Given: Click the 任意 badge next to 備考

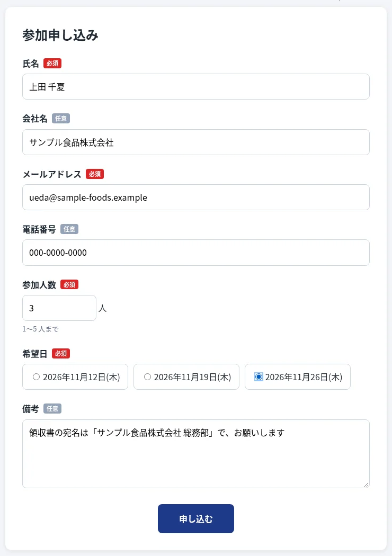Looking at the screenshot, I should (x=52, y=408).
